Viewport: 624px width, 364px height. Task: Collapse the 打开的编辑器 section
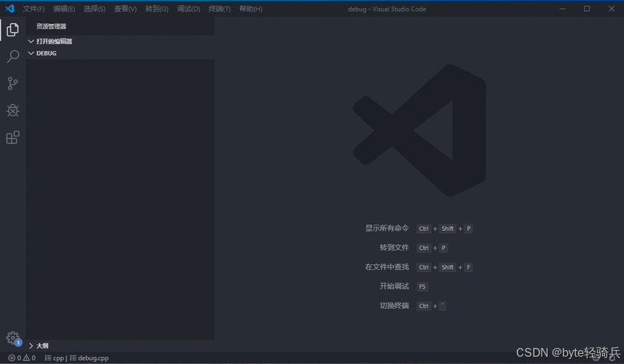coord(120,41)
